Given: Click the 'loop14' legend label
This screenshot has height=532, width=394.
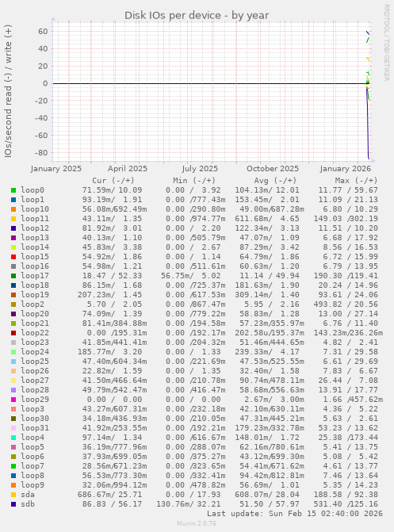Looking at the screenshot, I should [x=35, y=247].
